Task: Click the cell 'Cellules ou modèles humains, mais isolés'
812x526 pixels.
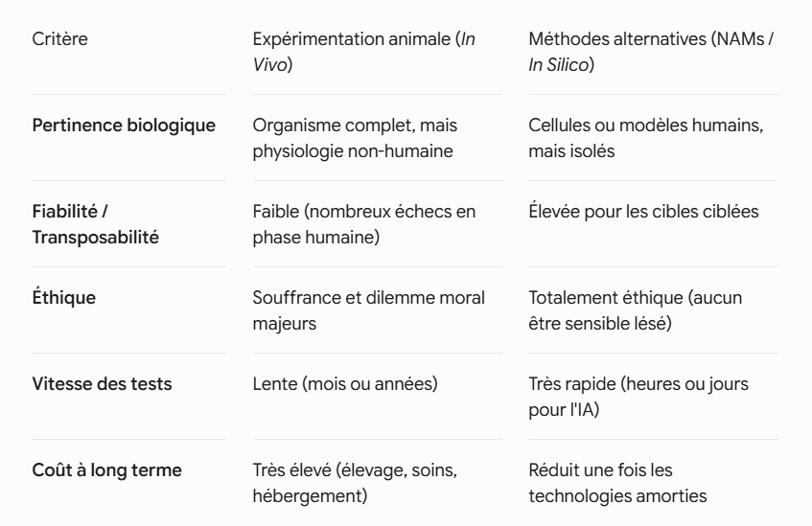Action: click(x=646, y=138)
